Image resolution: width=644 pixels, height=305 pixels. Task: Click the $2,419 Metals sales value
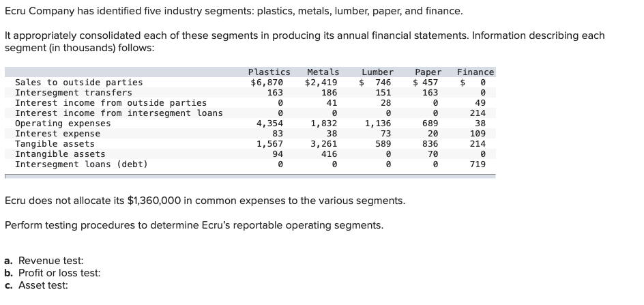[321, 83]
